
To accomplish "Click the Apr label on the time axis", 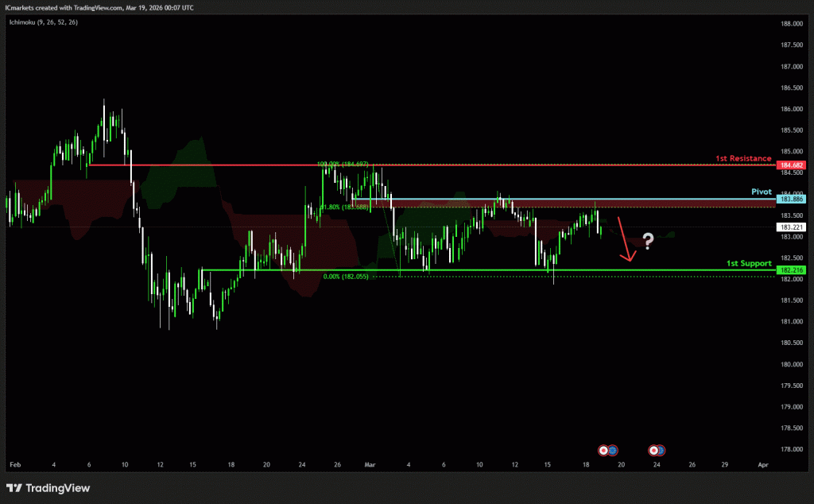I will [x=763, y=463].
